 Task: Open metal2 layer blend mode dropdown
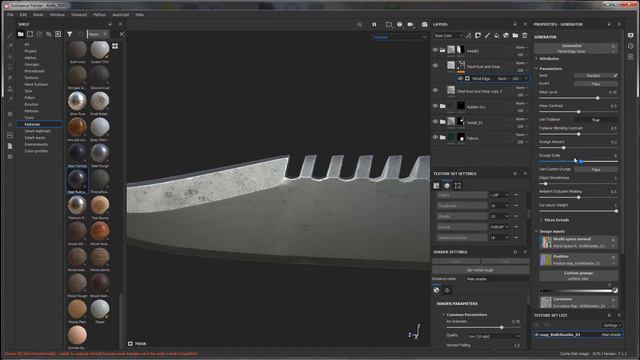coord(521,47)
